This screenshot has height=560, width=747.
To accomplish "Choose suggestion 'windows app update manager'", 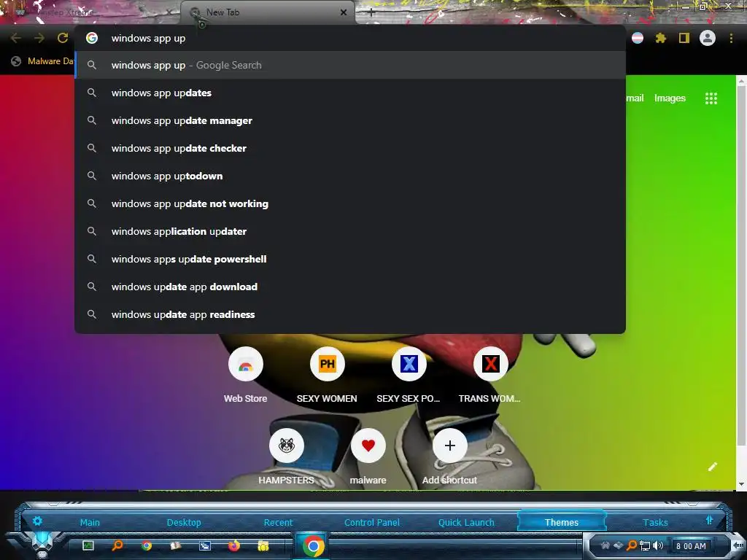I will pos(350,120).
